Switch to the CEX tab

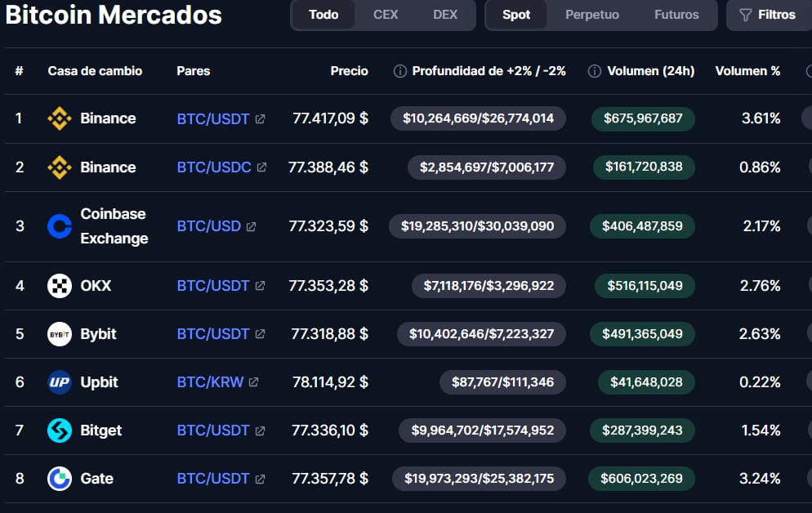(x=386, y=15)
